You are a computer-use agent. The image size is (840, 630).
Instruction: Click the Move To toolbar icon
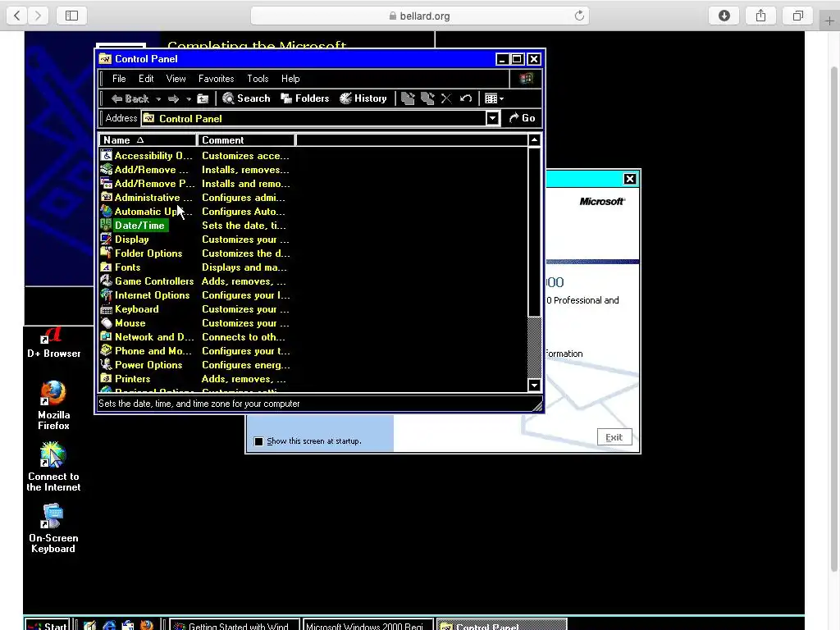pyautogui.click(x=408, y=98)
